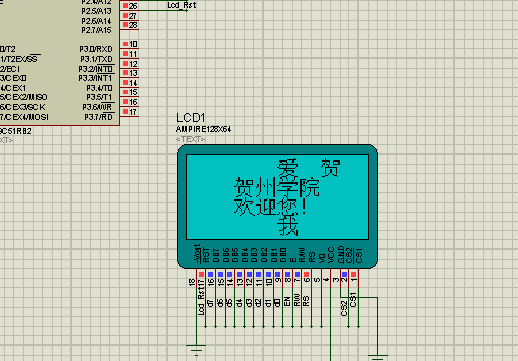Image resolution: width=518 pixels, height=361 pixels.
Task: Click the red state indicator at MCU pin 17
Action: click(125, 111)
